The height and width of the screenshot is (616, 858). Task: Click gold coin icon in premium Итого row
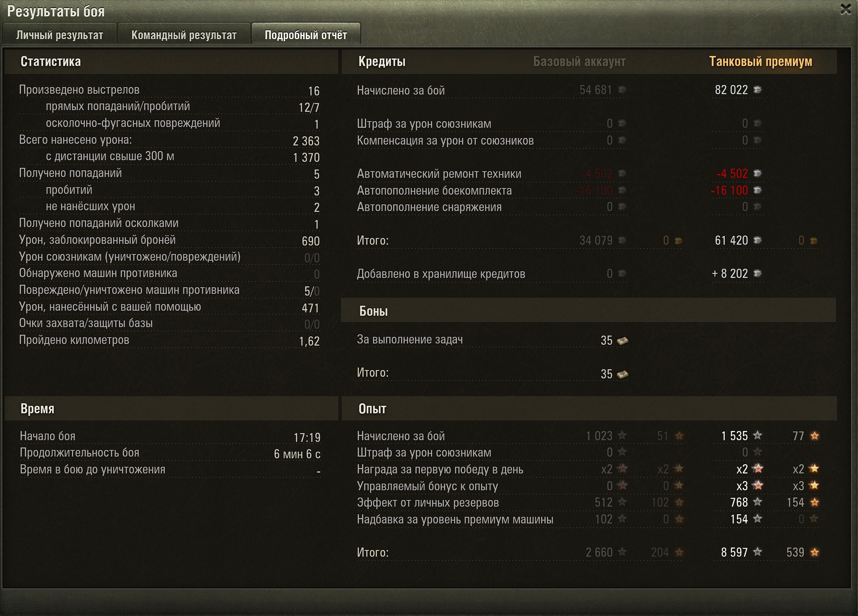pyautogui.click(x=814, y=241)
